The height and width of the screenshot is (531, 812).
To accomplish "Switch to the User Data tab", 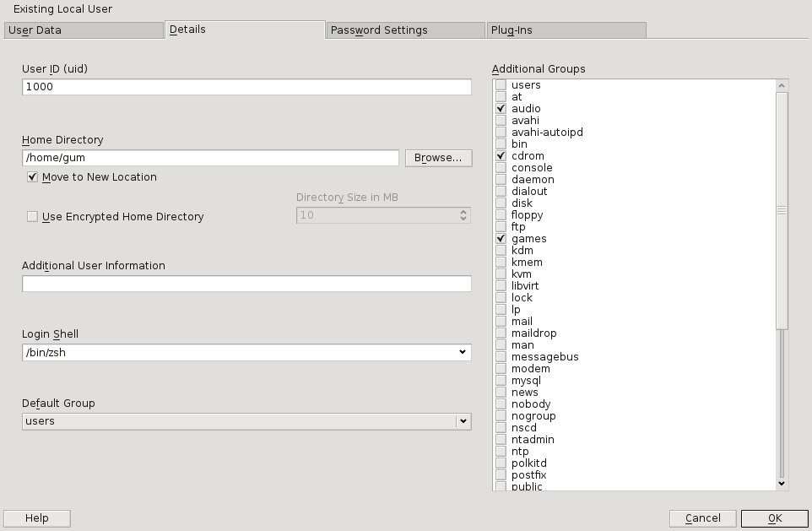I will pos(83,30).
